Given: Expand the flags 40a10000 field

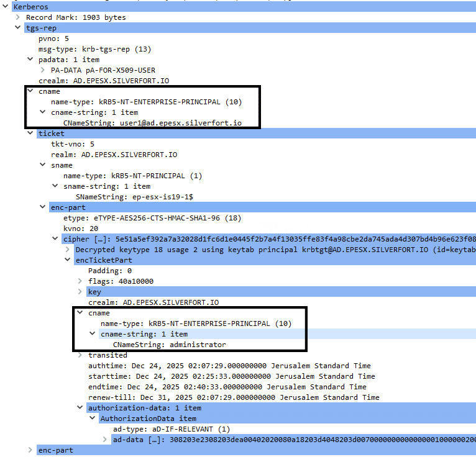Looking at the screenshot, I should click(80, 281).
